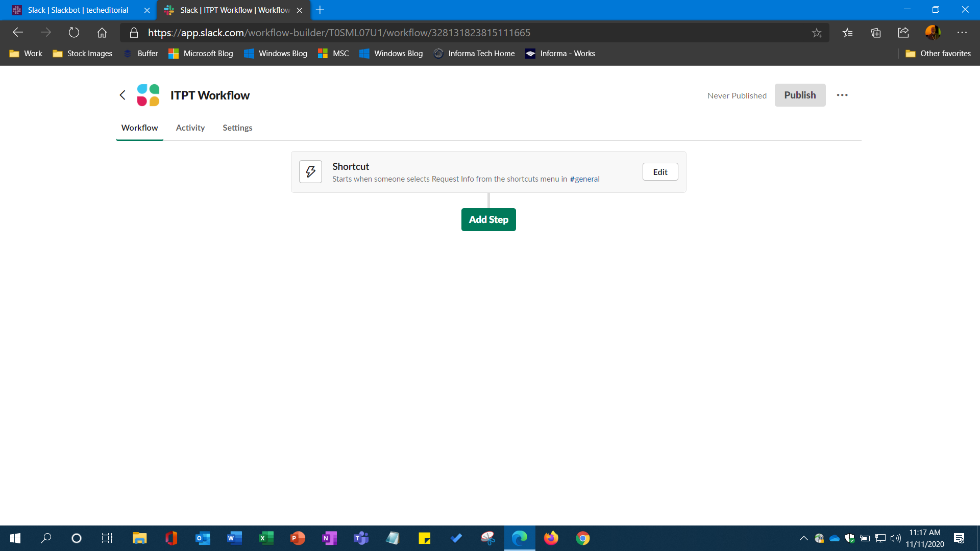This screenshot has height=551, width=980.
Task: Click the star to favorite this page
Action: (x=817, y=32)
